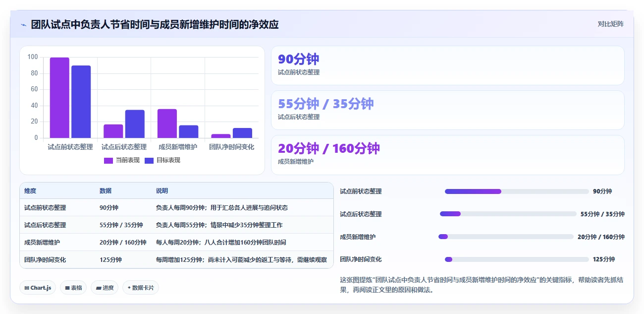Click the summary paragraph starting 这张图提炼

tap(482, 285)
